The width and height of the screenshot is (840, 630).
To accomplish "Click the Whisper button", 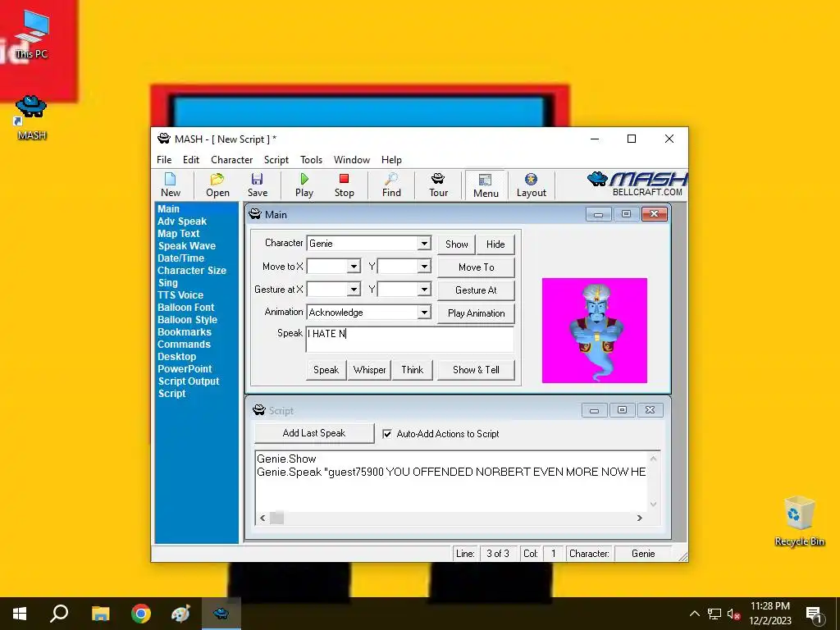I will 369,370.
